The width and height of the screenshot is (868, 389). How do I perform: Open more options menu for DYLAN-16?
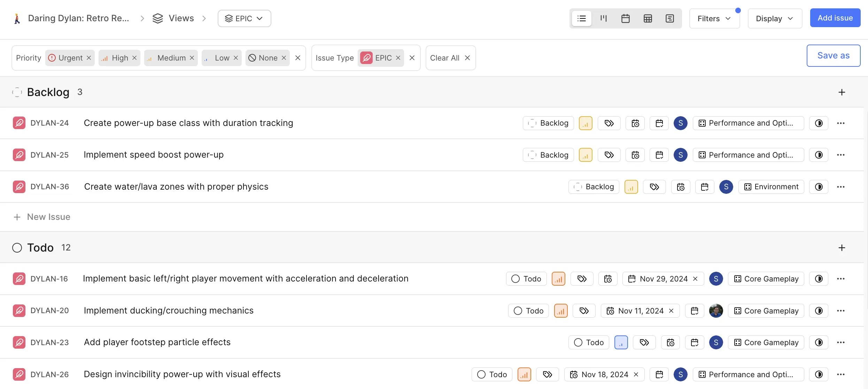pyautogui.click(x=840, y=279)
